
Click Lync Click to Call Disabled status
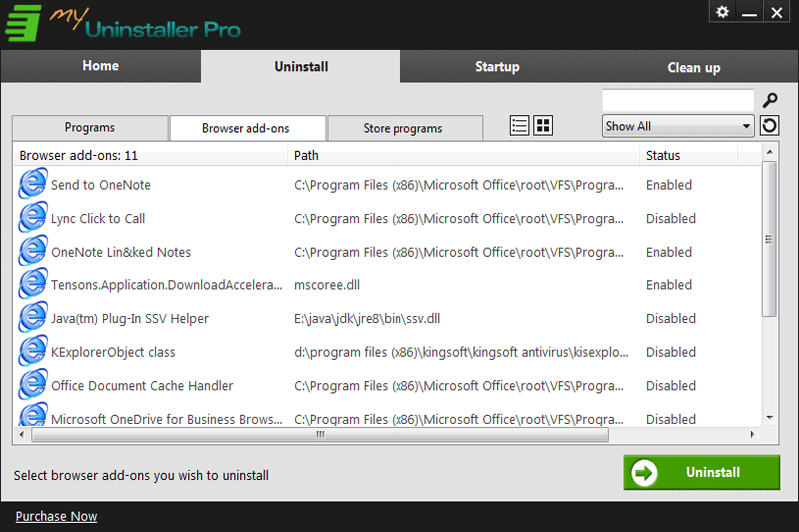pos(670,218)
